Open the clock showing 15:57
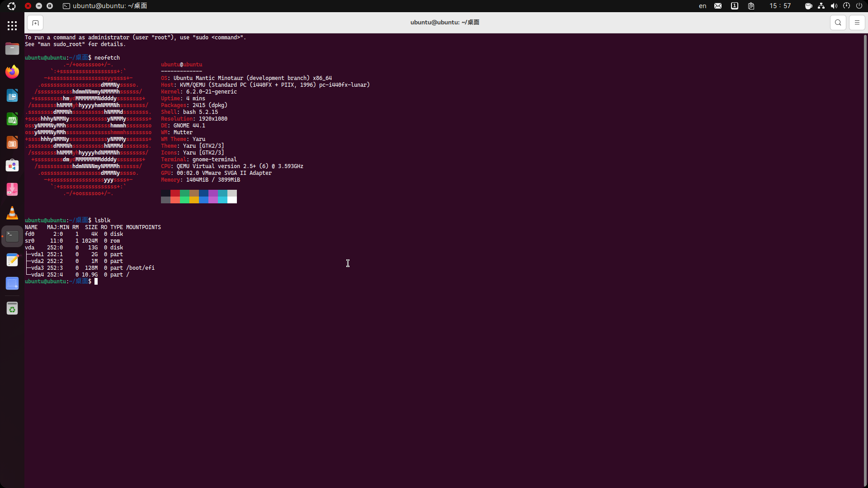This screenshot has height=488, width=868. pos(780,6)
